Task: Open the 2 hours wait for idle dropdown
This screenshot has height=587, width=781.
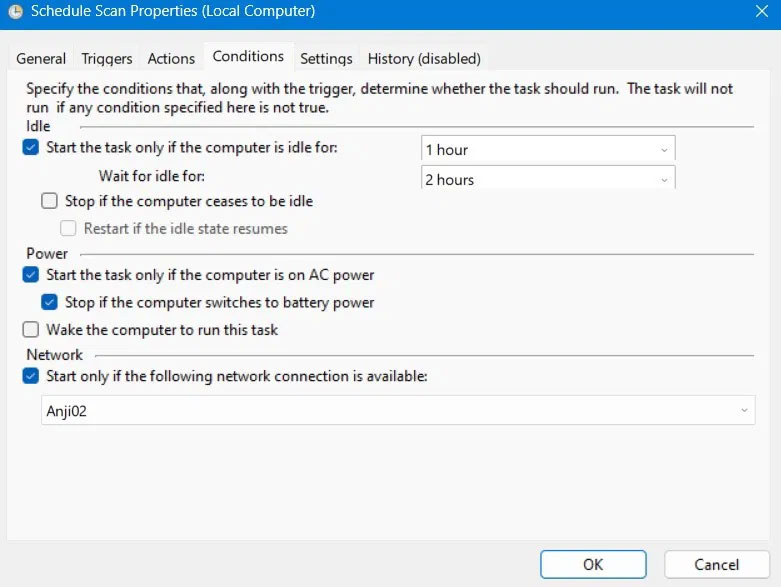Action: click(x=548, y=178)
